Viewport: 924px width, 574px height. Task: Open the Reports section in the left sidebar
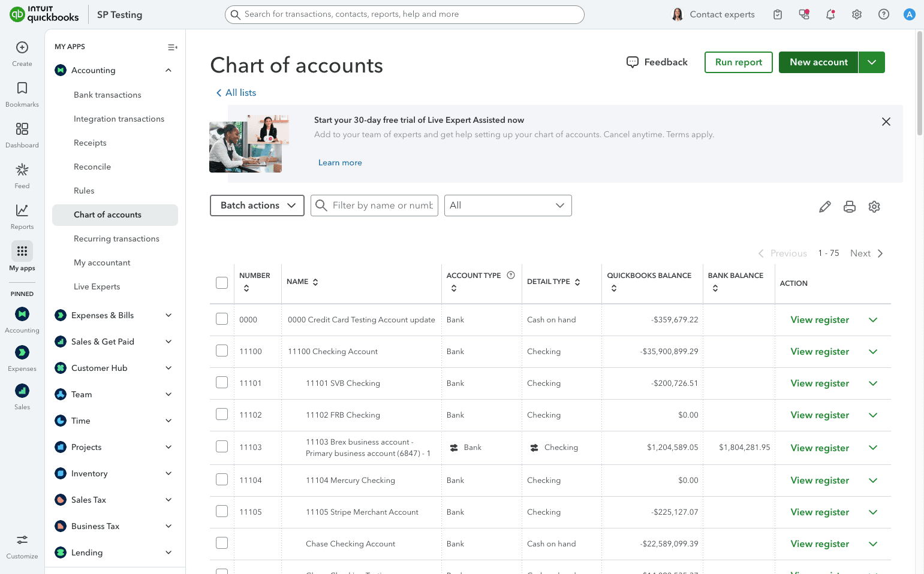22,216
